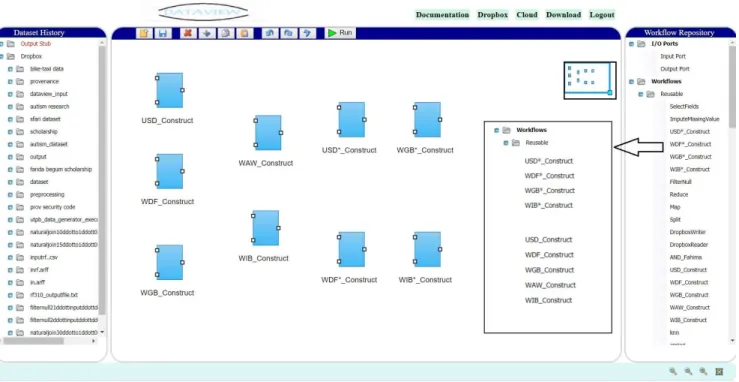Click the folder icon beside scholarship
The height and width of the screenshot is (382, 739).
tap(20, 131)
